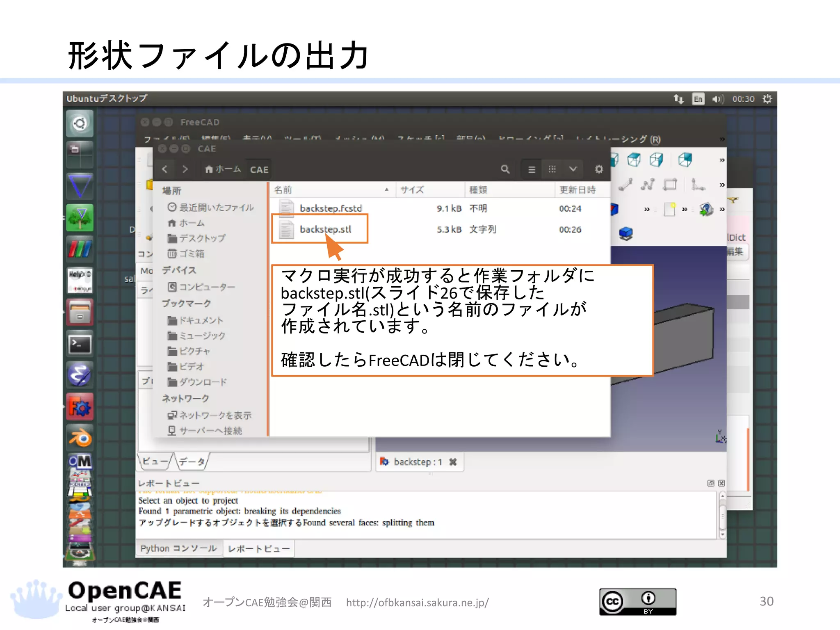Open the network indicator in top panel
Screen dimensions: 840x630
tap(678, 99)
